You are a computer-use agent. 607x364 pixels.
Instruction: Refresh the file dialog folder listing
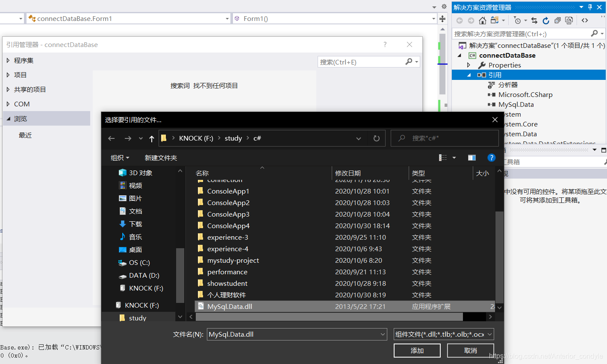click(377, 138)
